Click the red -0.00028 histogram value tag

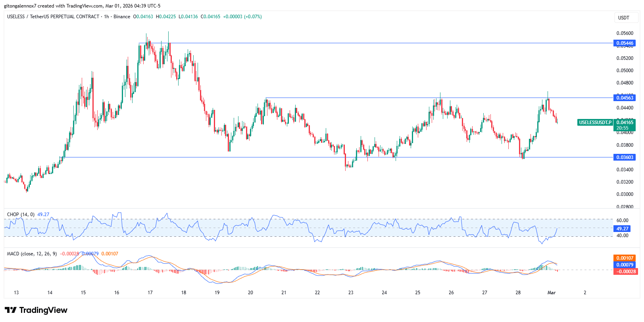pyautogui.click(x=625, y=272)
